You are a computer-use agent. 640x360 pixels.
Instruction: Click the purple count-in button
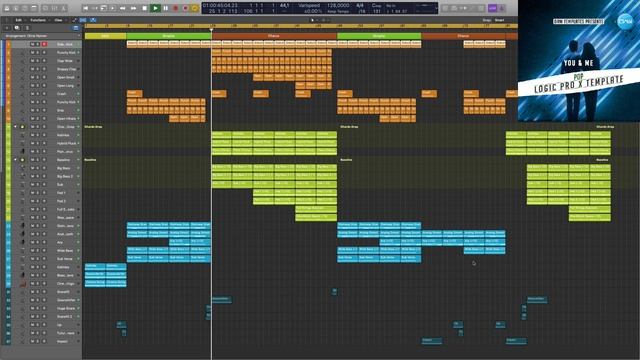[492, 8]
